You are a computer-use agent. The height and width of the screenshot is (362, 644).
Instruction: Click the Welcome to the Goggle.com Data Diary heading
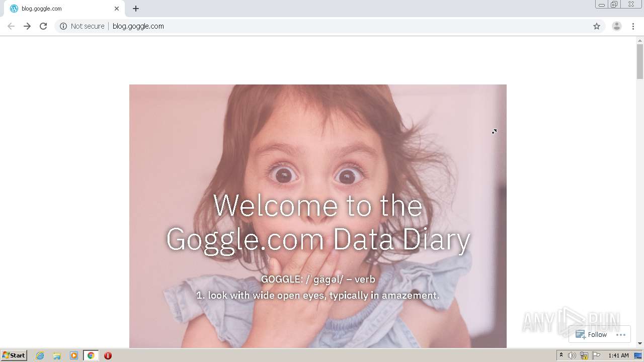[318, 222]
